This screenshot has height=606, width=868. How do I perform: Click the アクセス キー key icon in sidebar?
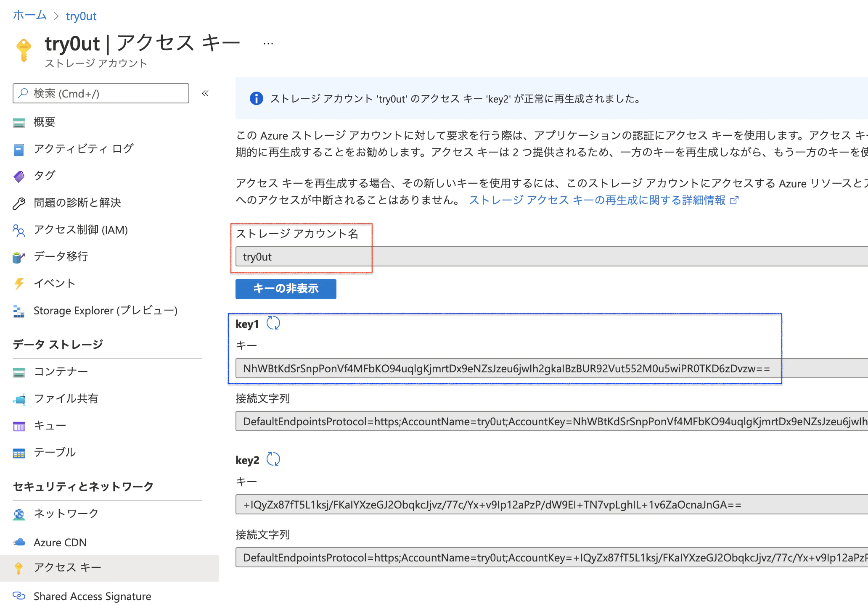[x=19, y=568]
